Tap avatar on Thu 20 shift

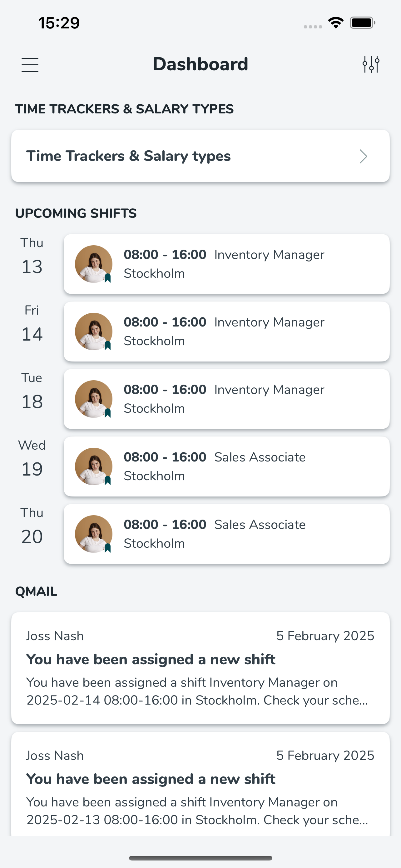pos(94,534)
